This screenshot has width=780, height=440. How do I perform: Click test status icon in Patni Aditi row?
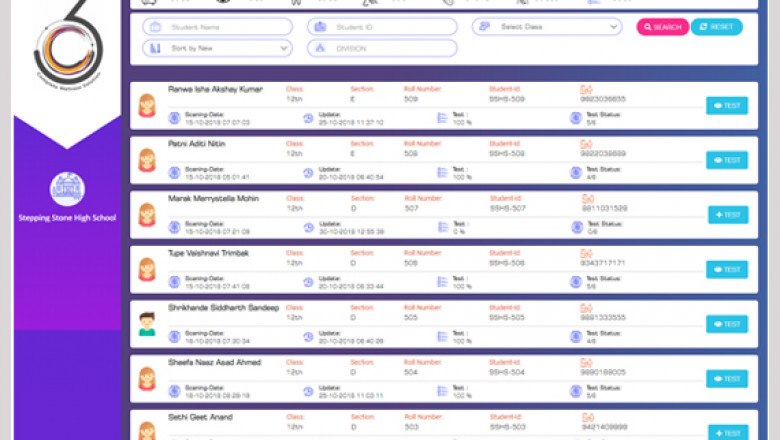(x=576, y=173)
